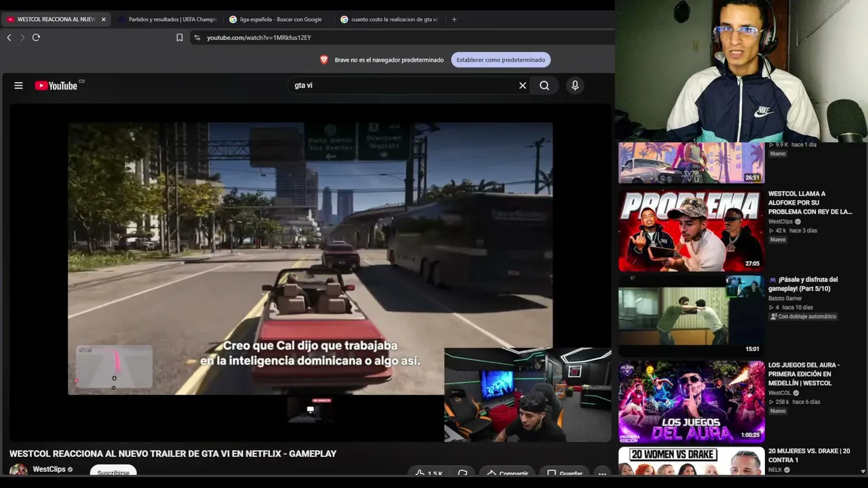
Task: Open the YouTube guide hamburger menu
Action: [18, 85]
